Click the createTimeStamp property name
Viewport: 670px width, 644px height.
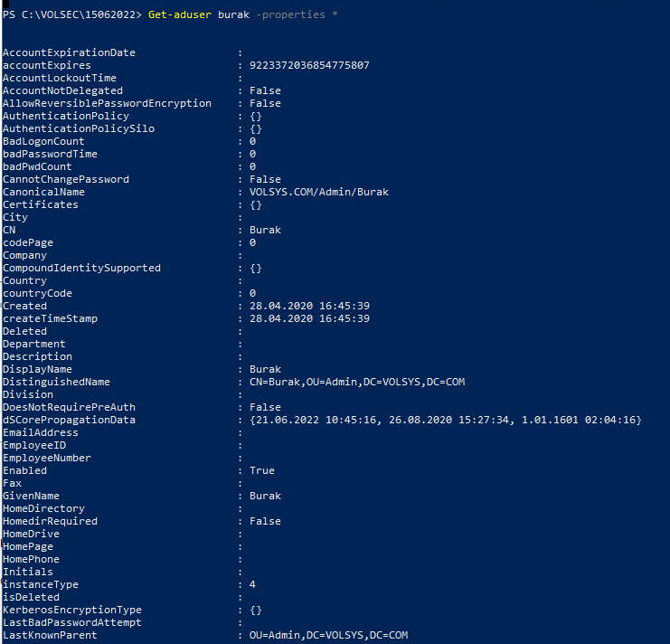tap(50, 318)
